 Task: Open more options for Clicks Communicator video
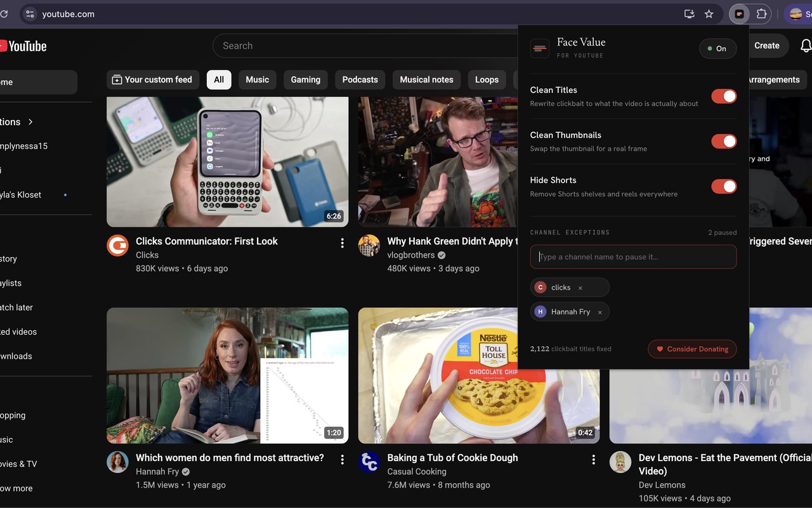coord(342,243)
